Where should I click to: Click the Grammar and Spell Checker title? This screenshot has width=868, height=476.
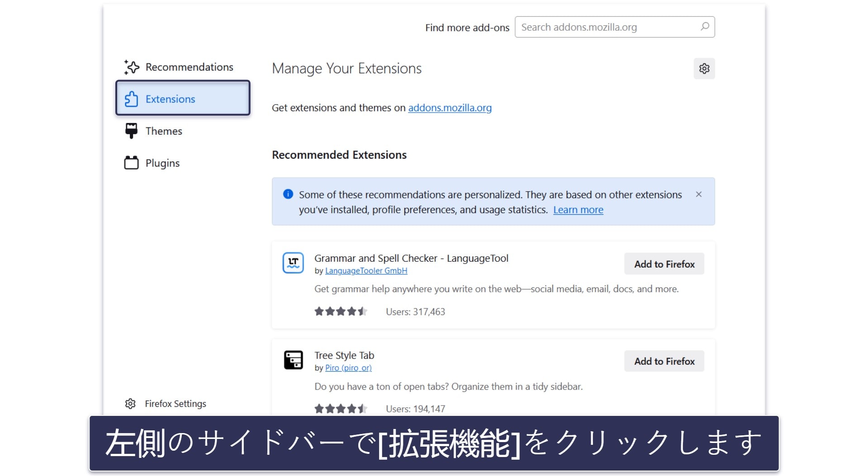coord(411,258)
